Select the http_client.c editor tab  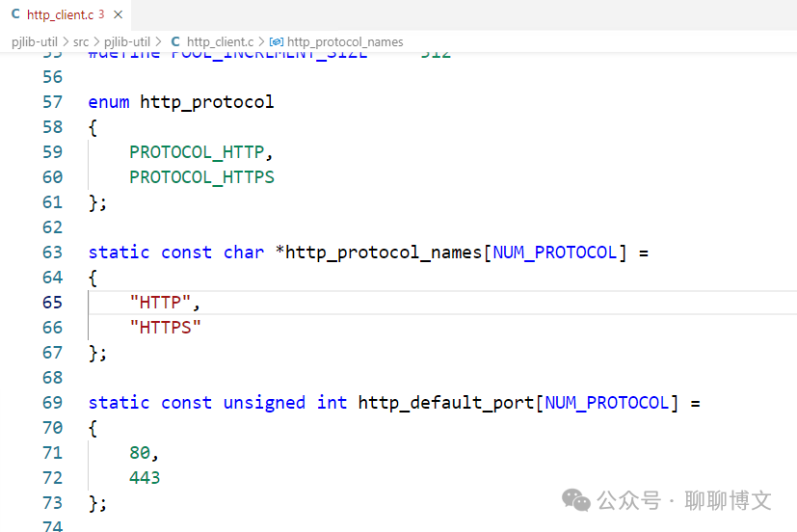[x=66, y=14]
